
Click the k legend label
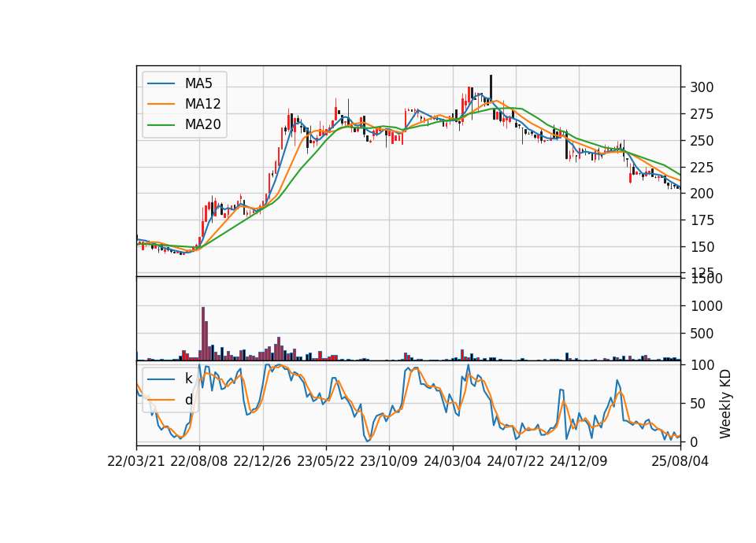(x=188, y=379)
